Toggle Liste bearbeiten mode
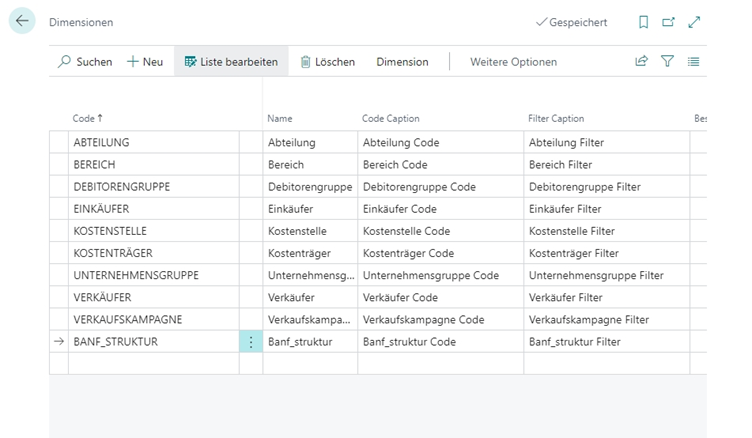752x438 pixels. 231,62
